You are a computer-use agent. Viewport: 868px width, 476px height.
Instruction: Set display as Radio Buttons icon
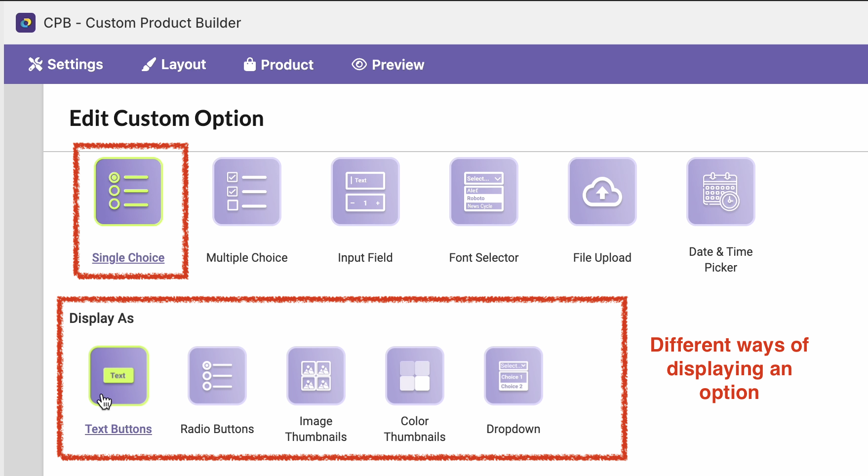217,376
